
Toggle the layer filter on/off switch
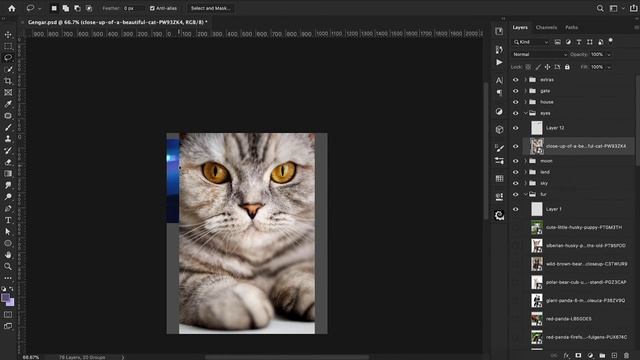click(611, 41)
